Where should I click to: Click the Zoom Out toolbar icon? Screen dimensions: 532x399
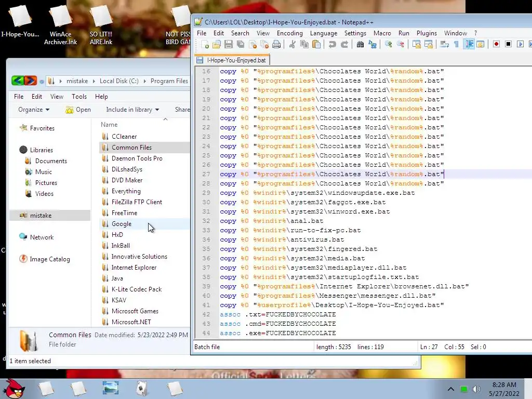tap(401, 45)
